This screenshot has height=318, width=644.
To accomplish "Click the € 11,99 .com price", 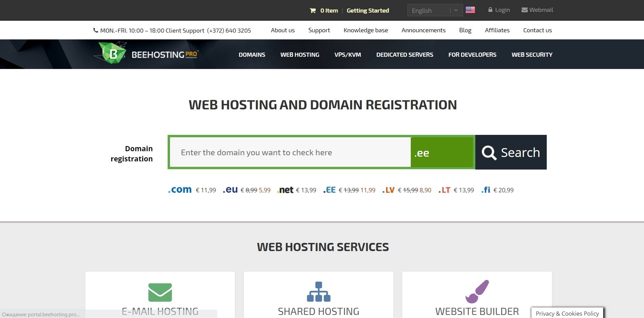I will pos(206,190).
